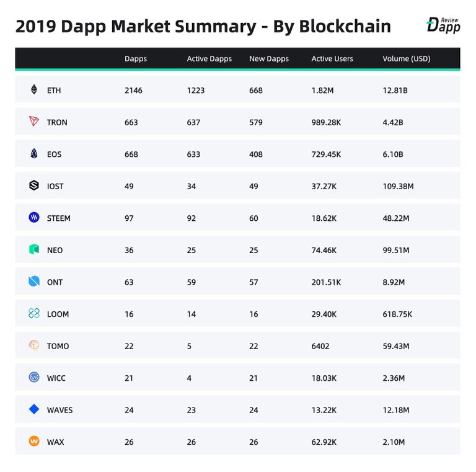Click the WAVES blue diamond icon
This screenshot has height=472, width=476.
(34, 409)
